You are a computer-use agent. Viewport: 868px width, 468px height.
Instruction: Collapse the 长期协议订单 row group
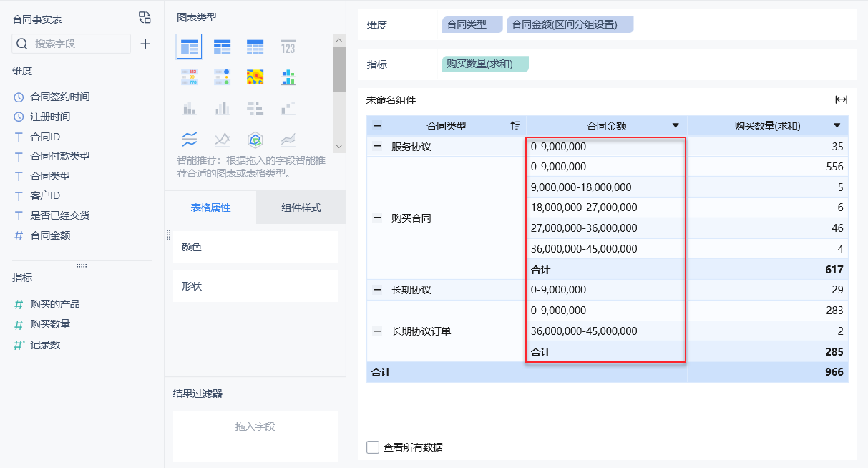click(377, 331)
